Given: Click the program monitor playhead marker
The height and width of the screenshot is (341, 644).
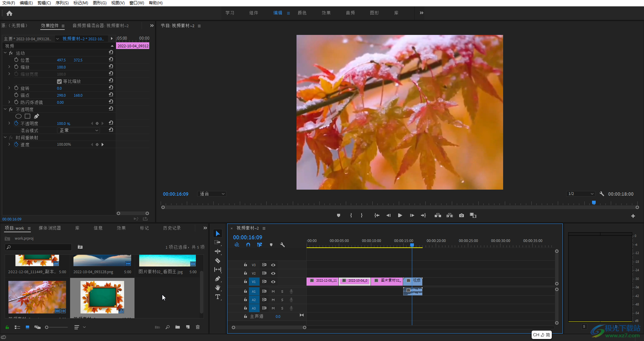Looking at the screenshot, I should click(x=594, y=203).
